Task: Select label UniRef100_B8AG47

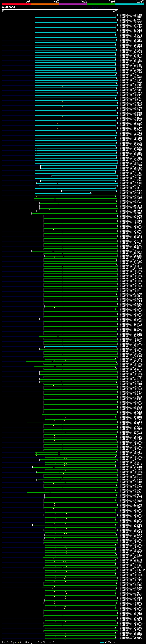Action: point(131,163)
